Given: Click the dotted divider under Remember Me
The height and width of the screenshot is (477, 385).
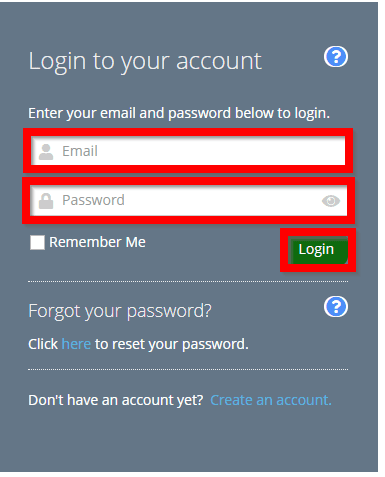Looking at the screenshot, I should click(188, 282).
